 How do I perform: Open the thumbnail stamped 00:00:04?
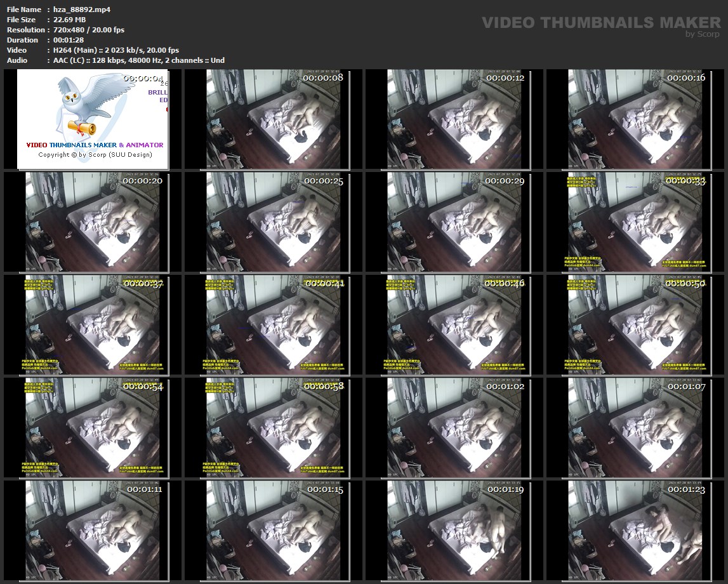93,119
